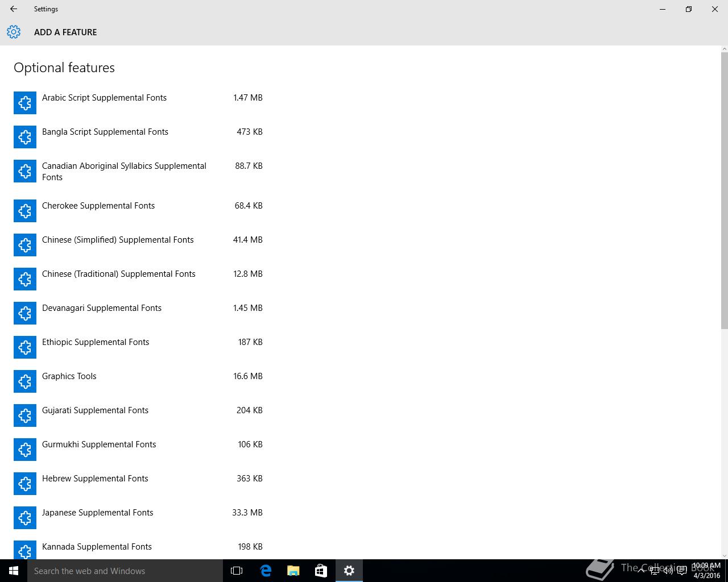Open the Action Center notifications icon

pos(682,571)
